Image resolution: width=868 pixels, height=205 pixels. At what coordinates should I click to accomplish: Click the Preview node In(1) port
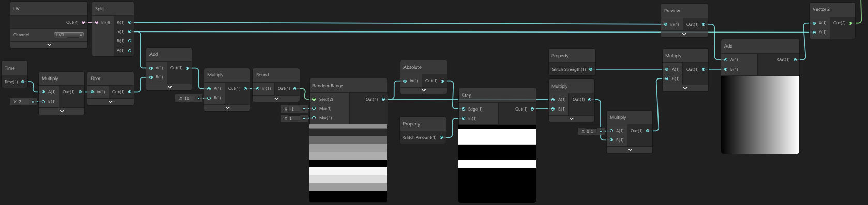point(666,24)
